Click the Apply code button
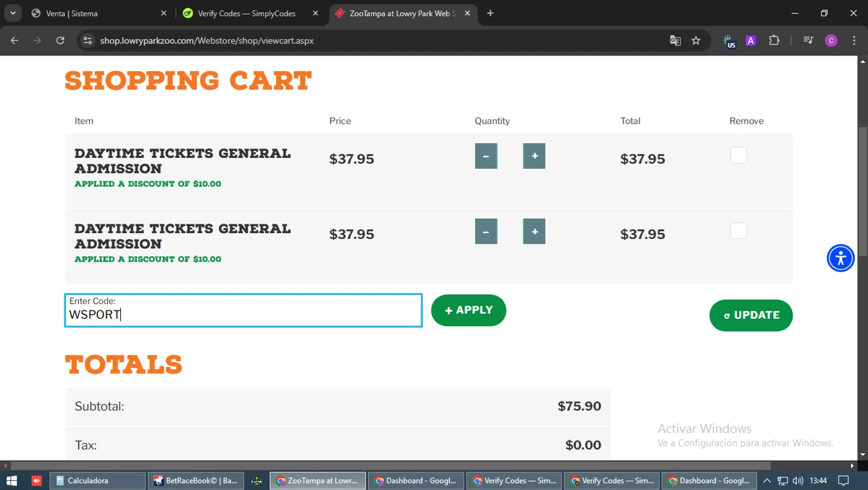 click(469, 311)
